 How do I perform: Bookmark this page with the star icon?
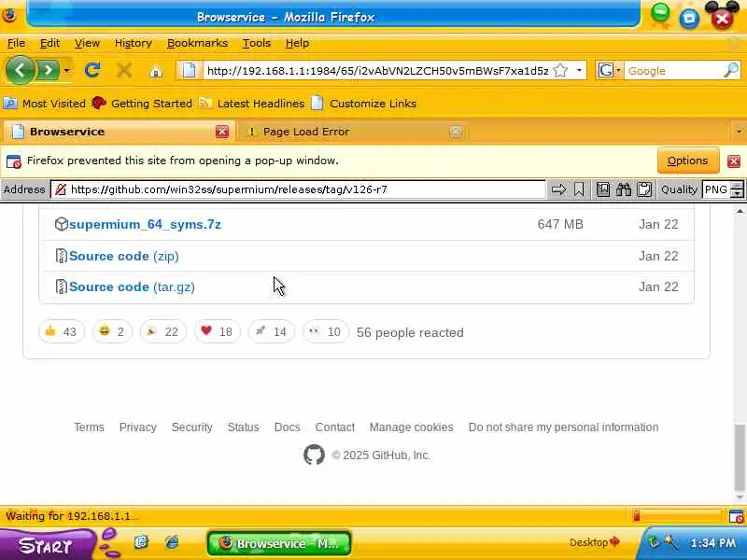(561, 71)
